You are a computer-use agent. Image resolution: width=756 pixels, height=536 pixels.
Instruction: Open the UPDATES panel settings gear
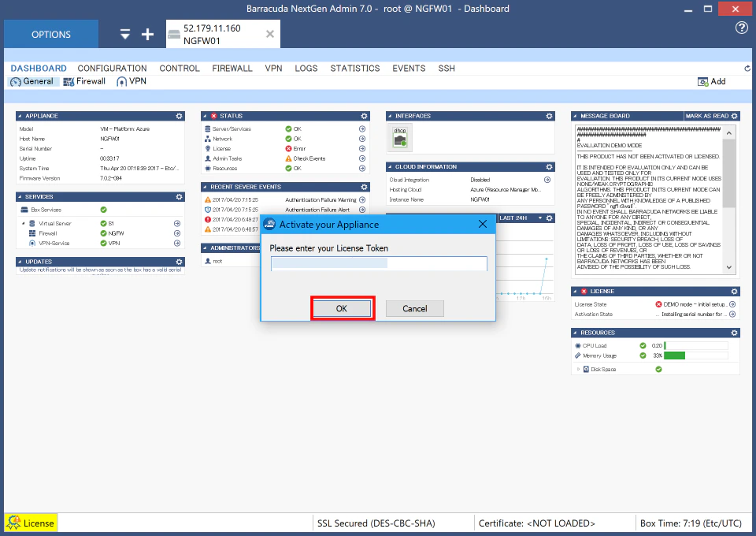(x=180, y=262)
